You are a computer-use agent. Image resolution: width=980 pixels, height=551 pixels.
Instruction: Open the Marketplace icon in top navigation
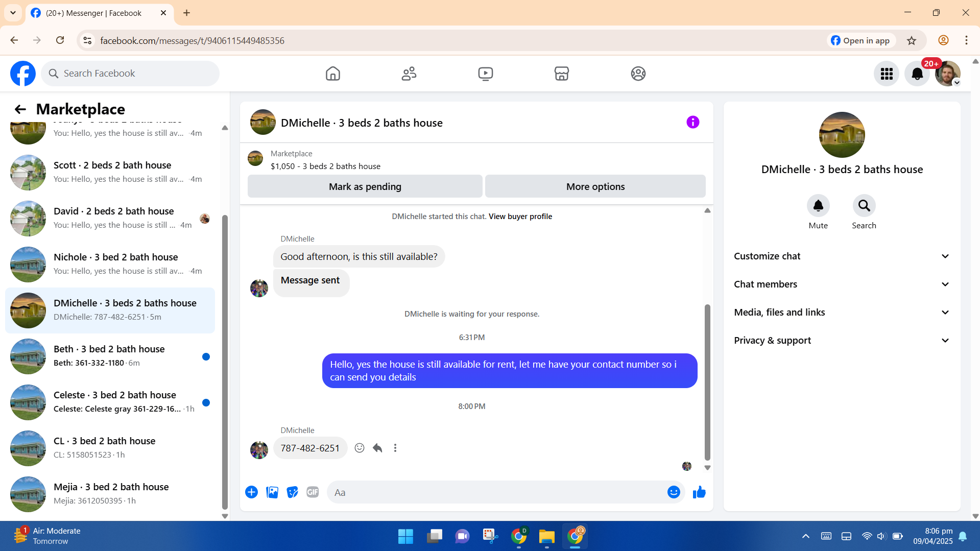click(x=562, y=74)
